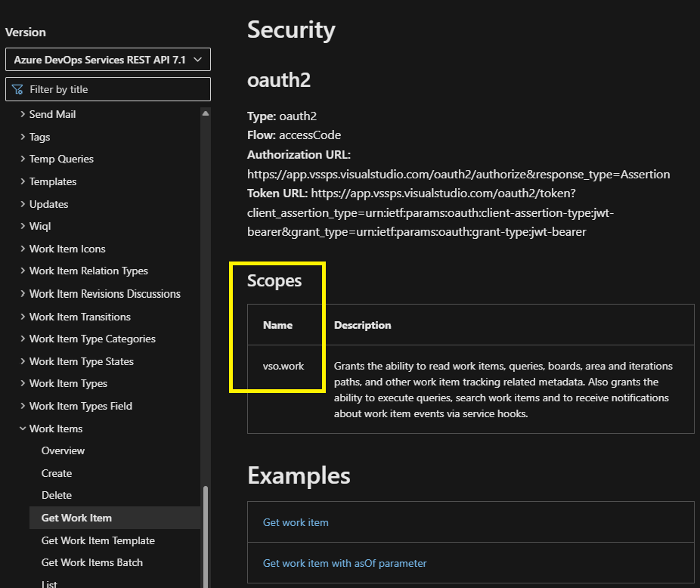The width and height of the screenshot is (700, 588).
Task: Click the expand chevron beside Wiql
Action: pos(22,226)
